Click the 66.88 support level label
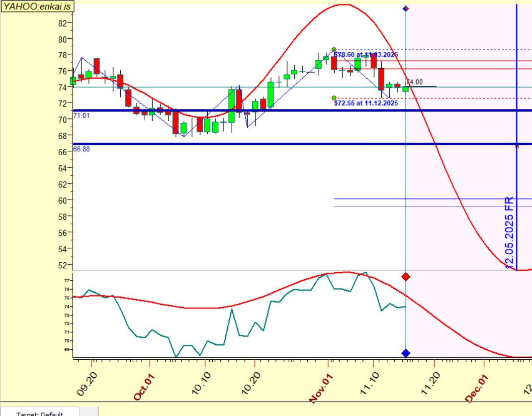This screenshot has height=416, width=532. [x=82, y=149]
